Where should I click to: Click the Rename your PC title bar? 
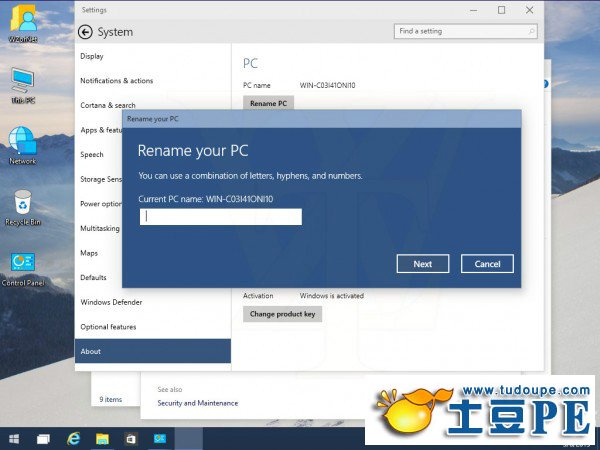(321, 119)
